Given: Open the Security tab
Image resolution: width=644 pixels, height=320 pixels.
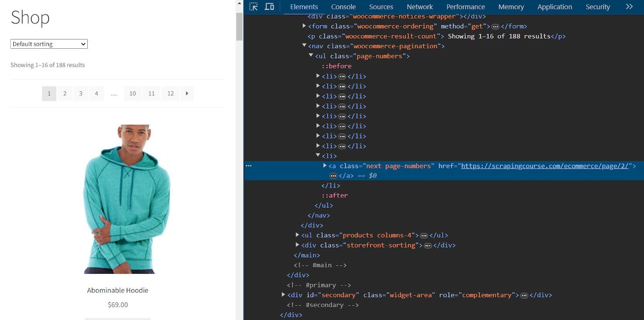Looking at the screenshot, I should [598, 7].
